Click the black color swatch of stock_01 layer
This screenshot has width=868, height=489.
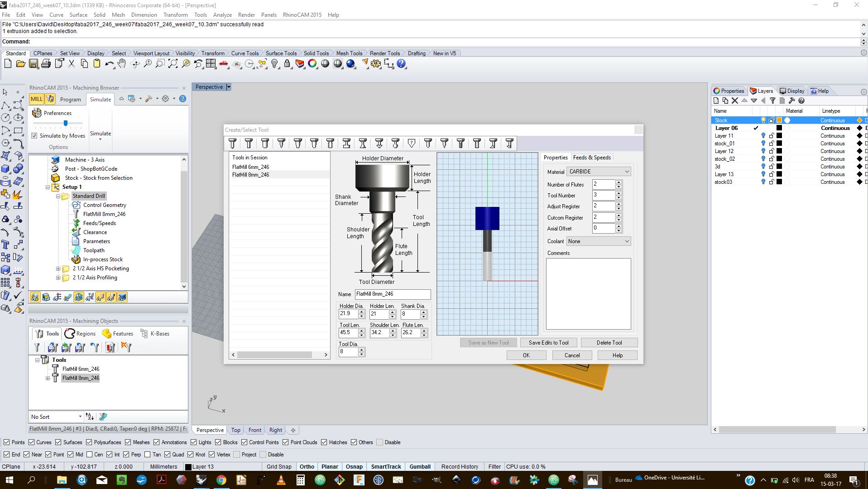[779, 144]
